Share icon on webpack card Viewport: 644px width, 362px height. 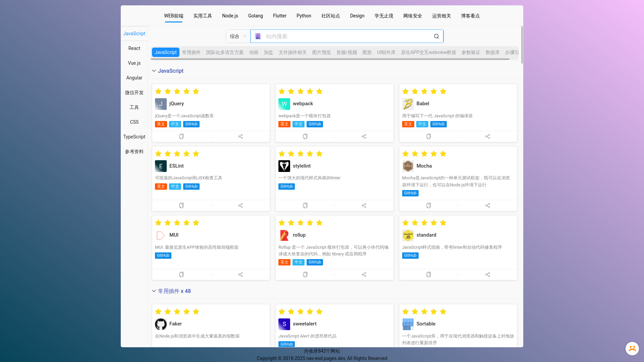coord(364,136)
